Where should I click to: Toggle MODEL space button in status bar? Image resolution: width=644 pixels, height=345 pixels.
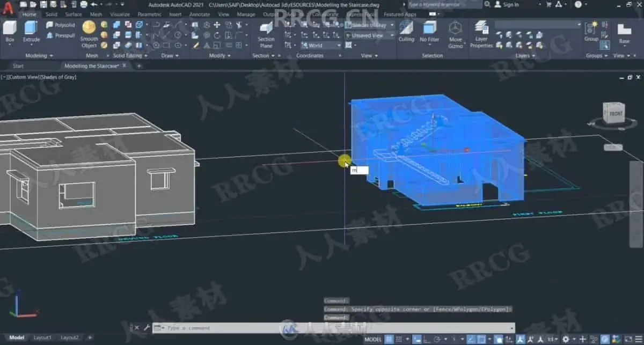pos(374,339)
